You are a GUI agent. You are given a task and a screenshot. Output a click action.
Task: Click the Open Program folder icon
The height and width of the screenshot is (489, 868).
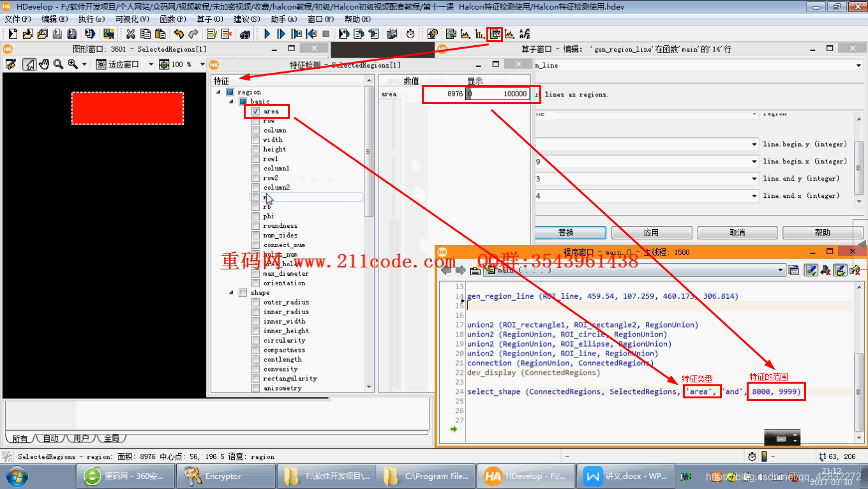tap(27, 34)
